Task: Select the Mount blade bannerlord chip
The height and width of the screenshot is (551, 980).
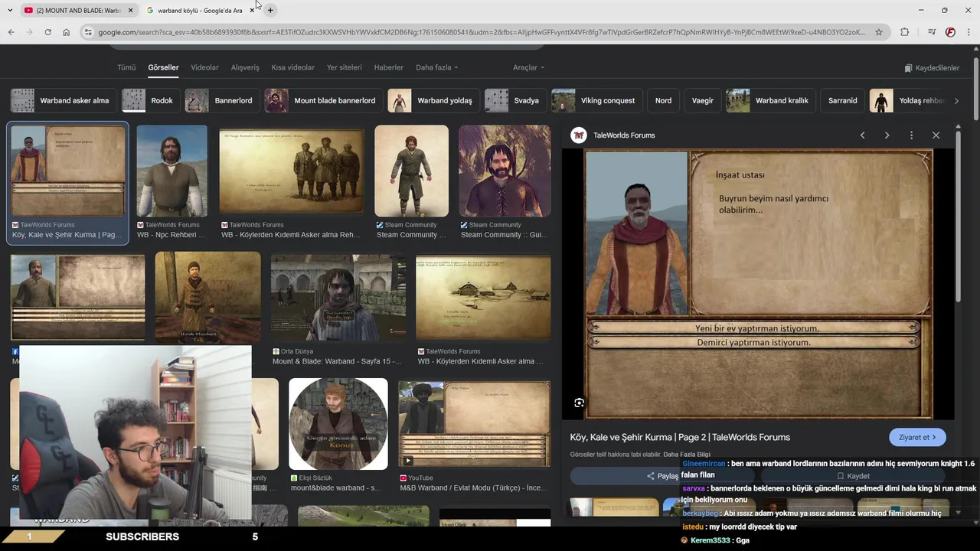Action: click(x=323, y=100)
